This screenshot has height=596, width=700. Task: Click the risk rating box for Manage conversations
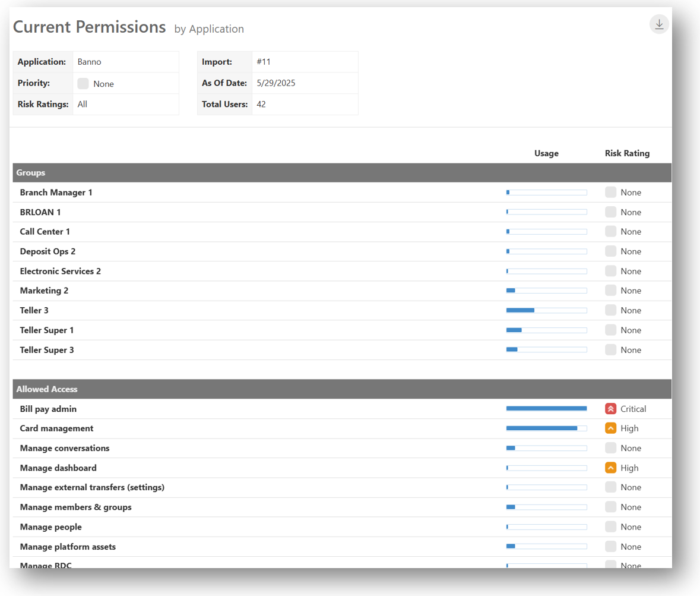point(610,448)
